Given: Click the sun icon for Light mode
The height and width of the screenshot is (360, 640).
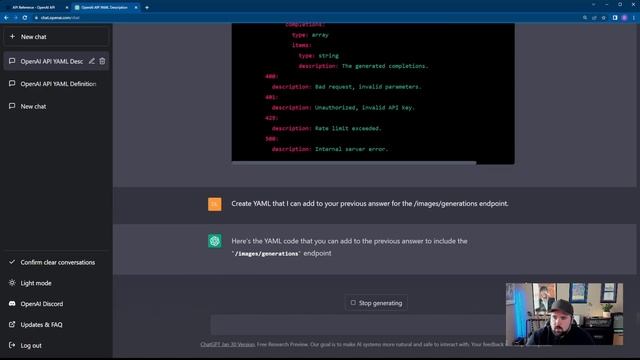Looking at the screenshot, I should (12, 282).
